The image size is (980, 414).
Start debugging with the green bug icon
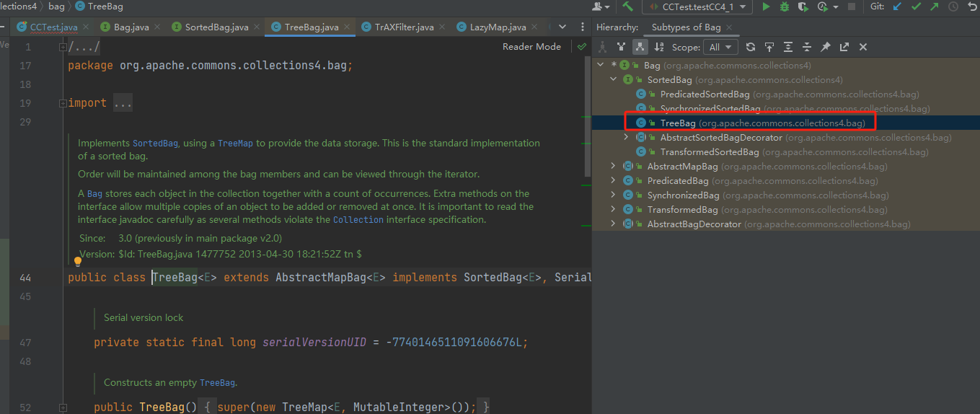click(785, 6)
